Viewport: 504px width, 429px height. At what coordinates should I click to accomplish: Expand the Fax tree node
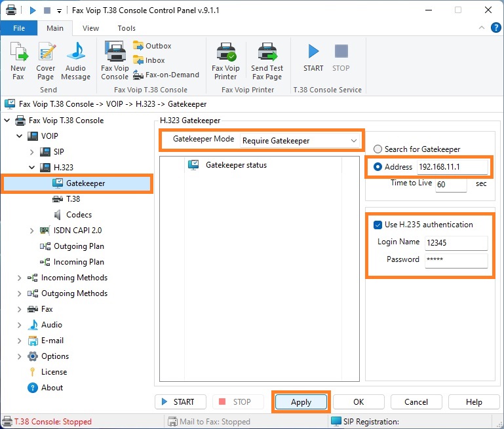pos(19,309)
